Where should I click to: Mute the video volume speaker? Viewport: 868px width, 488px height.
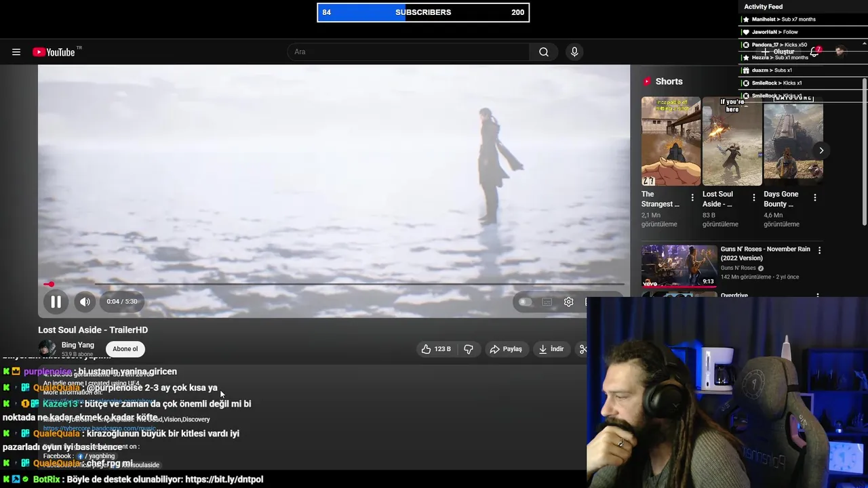point(85,302)
